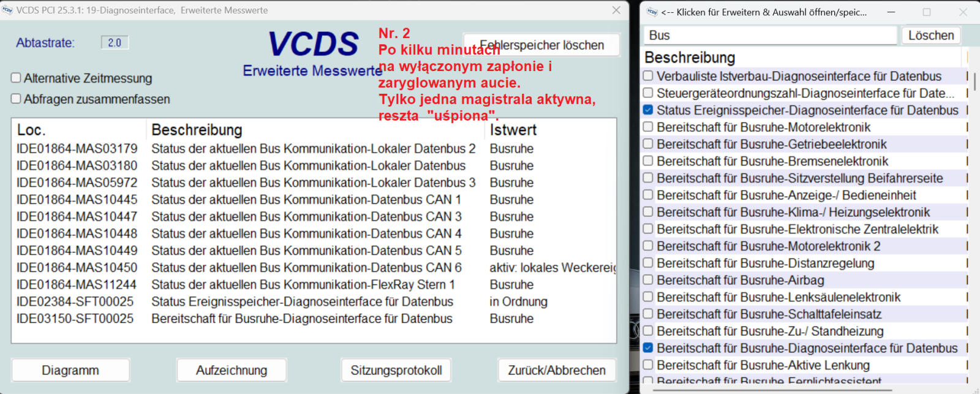Viewport: 980px width, 394px height.
Task: Click the 'in Ordnung' Istwert value
Action: coord(518,301)
